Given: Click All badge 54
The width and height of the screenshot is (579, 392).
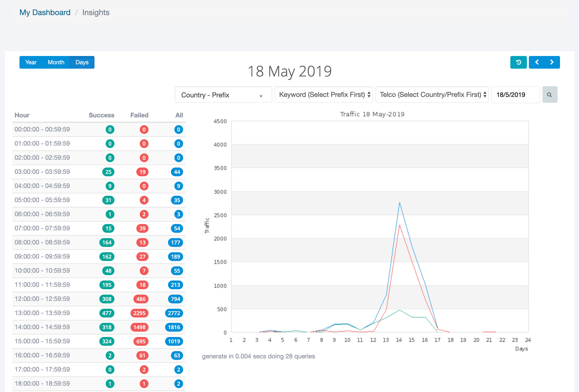Looking at the screenshot, I should [177, 228].
